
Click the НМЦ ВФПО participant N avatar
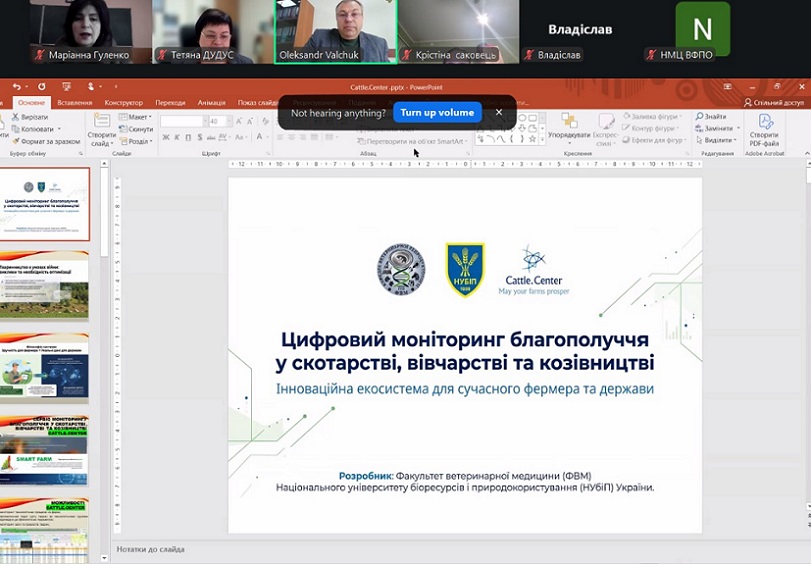click(x=702, y=28)
